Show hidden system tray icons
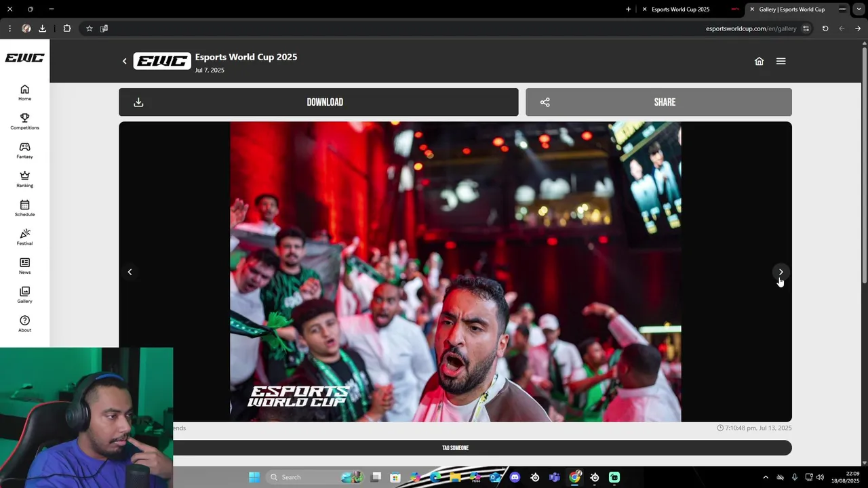The image size is (868, 488). click(766, 477)
